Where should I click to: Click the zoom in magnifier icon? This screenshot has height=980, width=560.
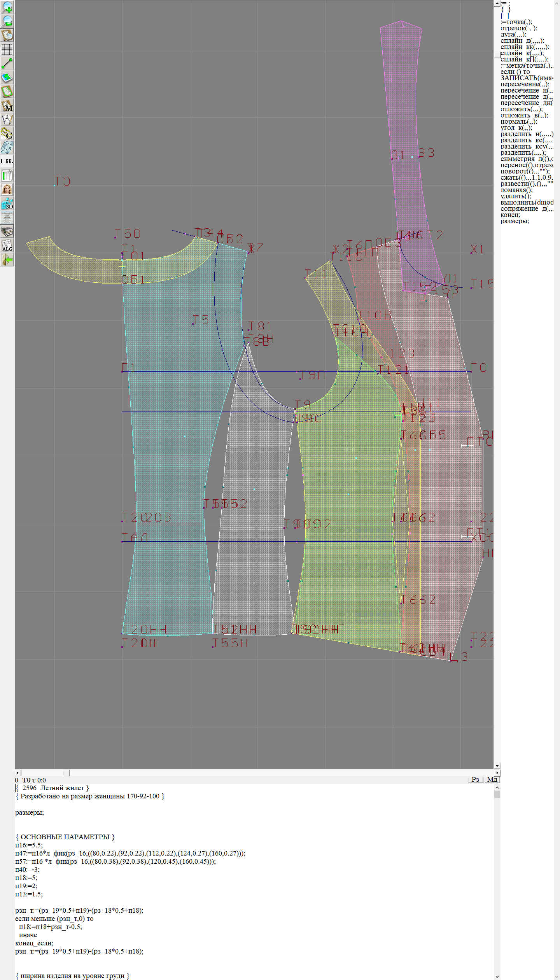pyautogui.click(x=7, y=7)
